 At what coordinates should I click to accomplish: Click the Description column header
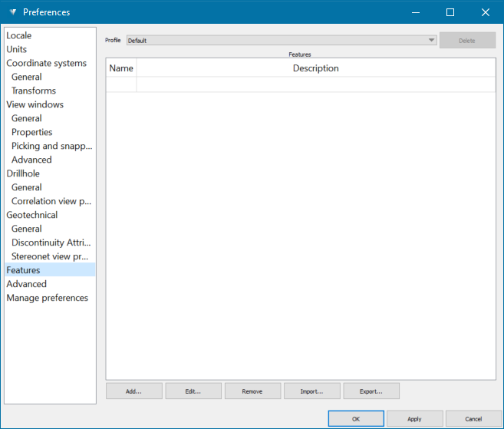coord(315,68)
